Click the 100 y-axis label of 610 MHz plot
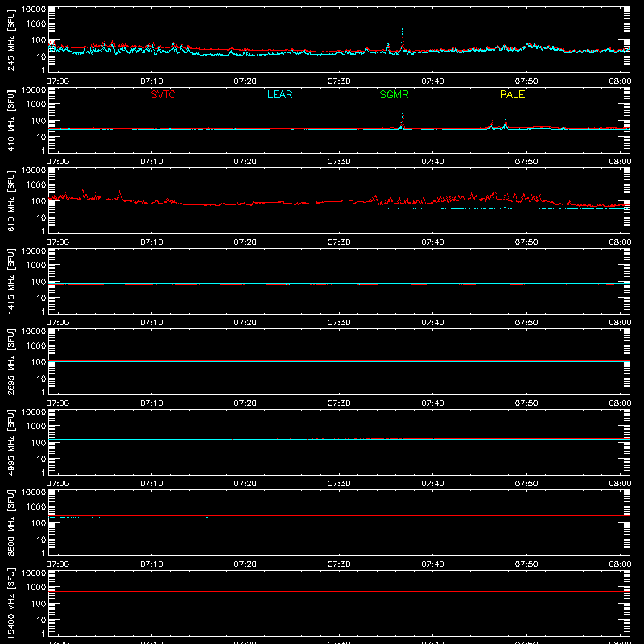Image resolution: width=644 pixels, height=644 pixels. (x=39, y=201)
